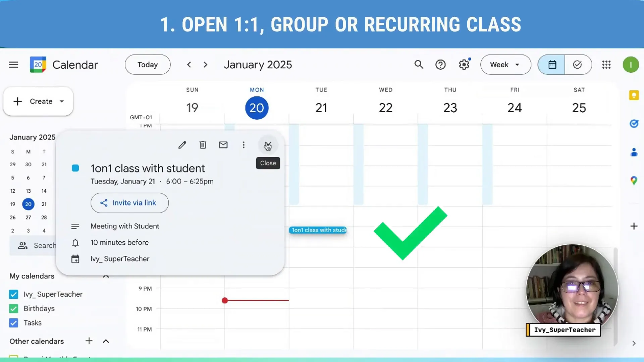
Task: Click the search magnifier icon
Action: [x=418, y=65]
